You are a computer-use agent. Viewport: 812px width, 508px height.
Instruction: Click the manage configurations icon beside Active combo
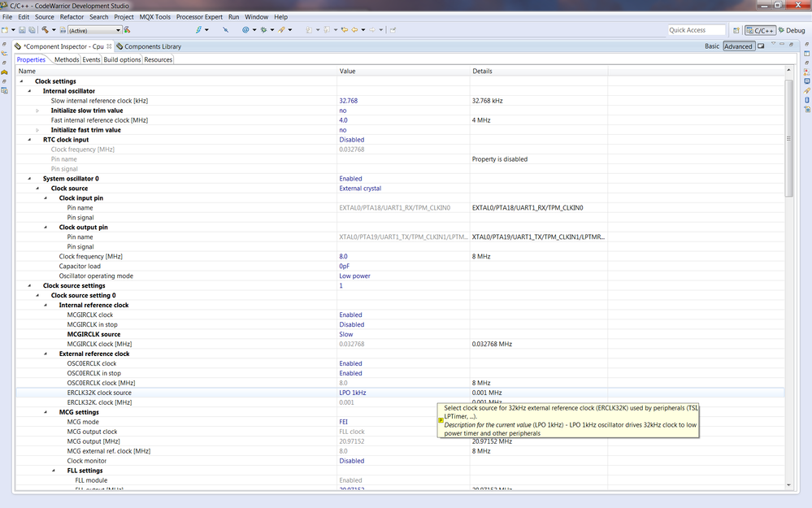point(63,30)
